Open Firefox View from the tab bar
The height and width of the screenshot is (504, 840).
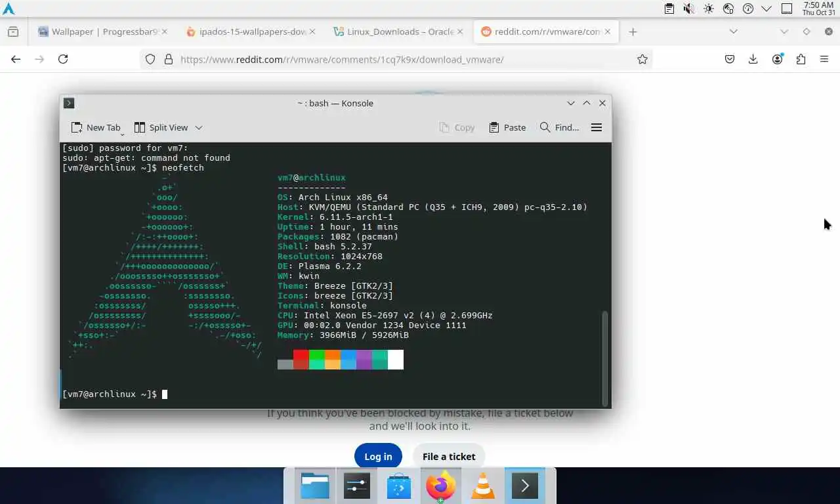13,31
